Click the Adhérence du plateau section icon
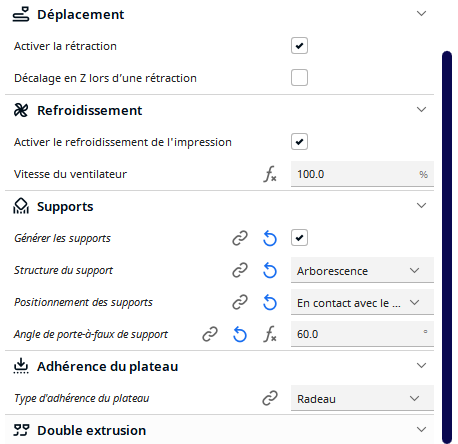 pyautogui.click(x=21, y=366)
